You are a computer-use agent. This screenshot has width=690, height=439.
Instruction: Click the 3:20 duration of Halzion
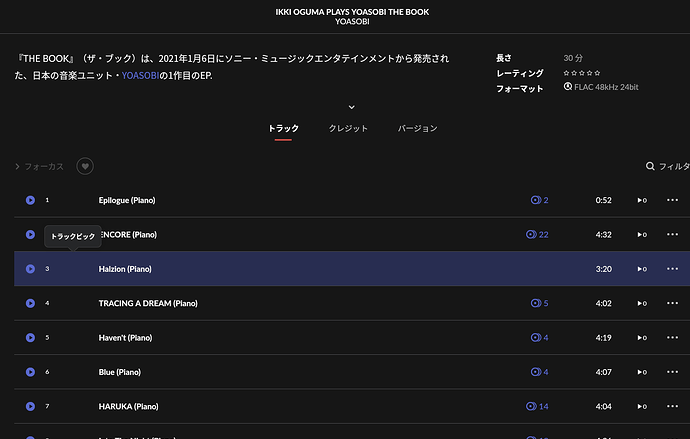[604, 269]
